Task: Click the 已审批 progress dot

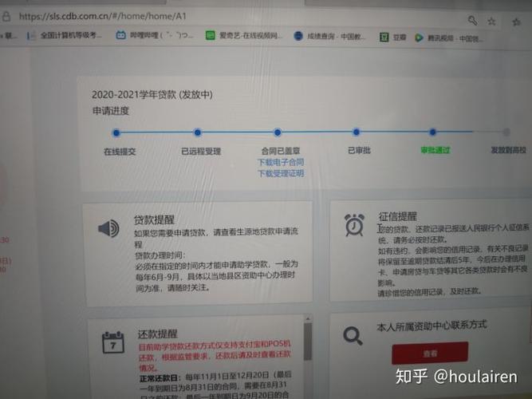Action: coord(357,132)
